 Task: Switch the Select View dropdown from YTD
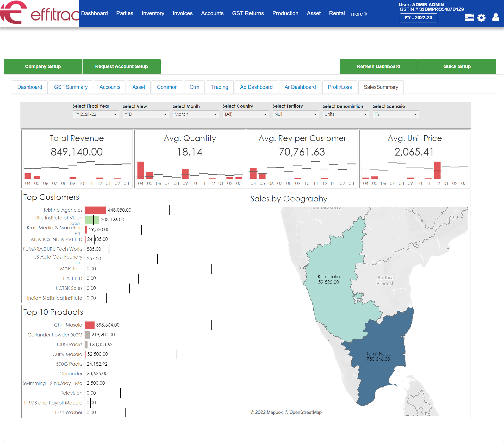(x=146, y=114)
